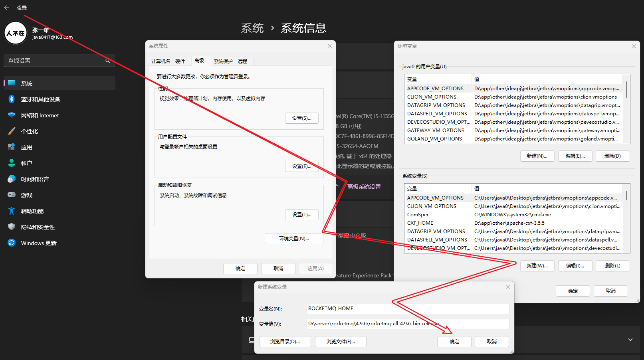644x360 pixels.
Task: Open Network and Internet settings
Action: pyautogui.click(x=40, y=115)
